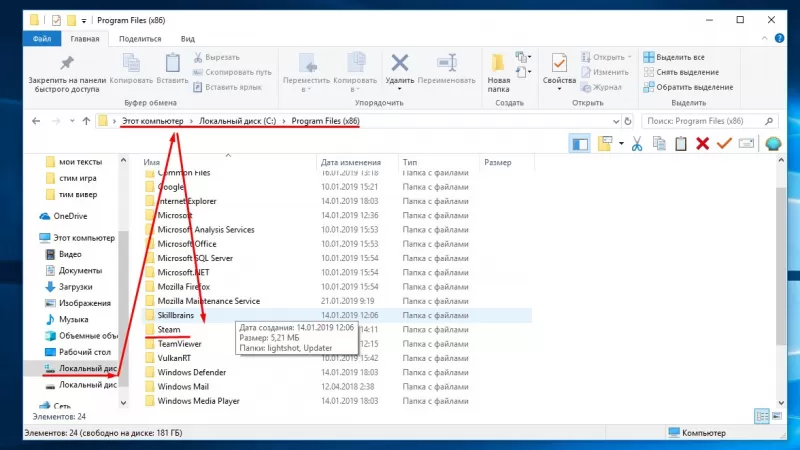Toggle the navigation pane layout button
Viewport: 800px width, 450px height.
click(581, 144)
